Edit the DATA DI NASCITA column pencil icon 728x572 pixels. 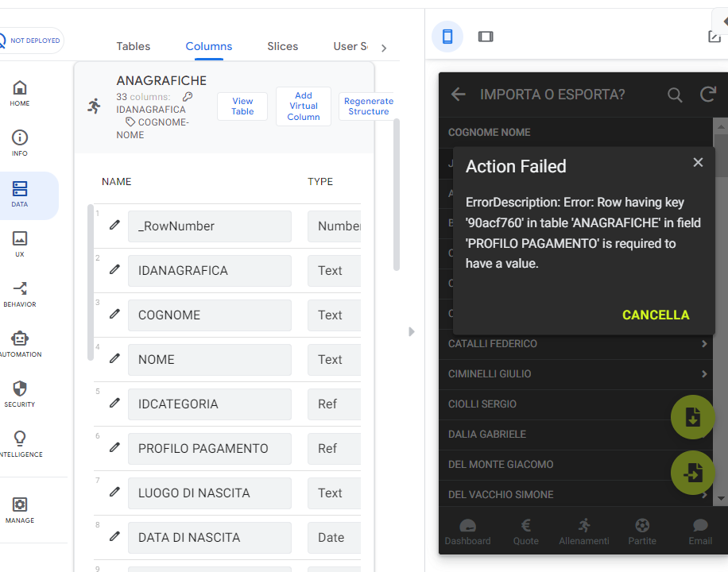[114, 537]
